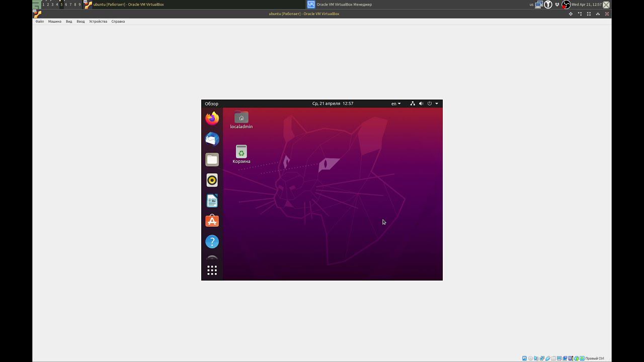Click the host network tray icon
644x362 pixels.
(x=539, y=5)
